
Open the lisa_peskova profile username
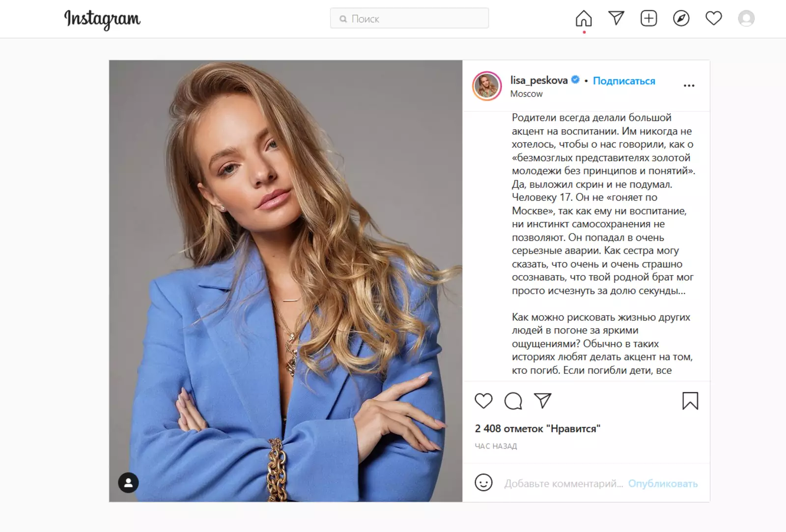point(539,80)
